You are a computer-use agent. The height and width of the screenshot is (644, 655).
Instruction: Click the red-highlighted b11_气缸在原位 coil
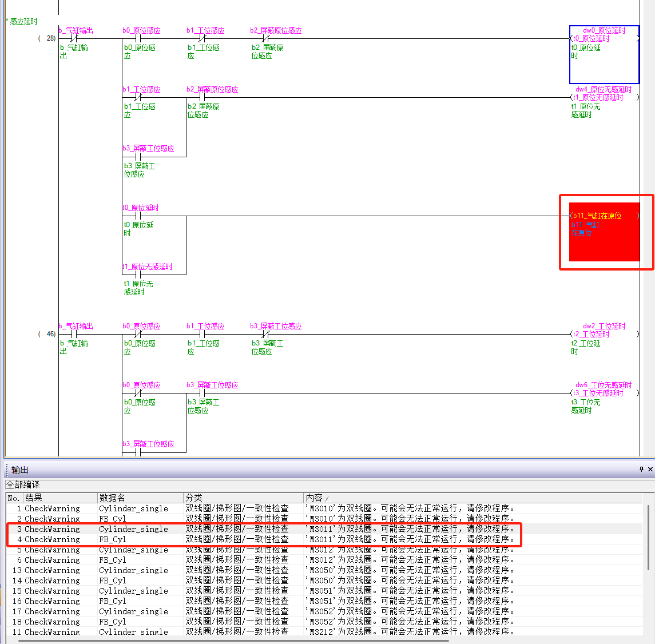pos(604,232)
